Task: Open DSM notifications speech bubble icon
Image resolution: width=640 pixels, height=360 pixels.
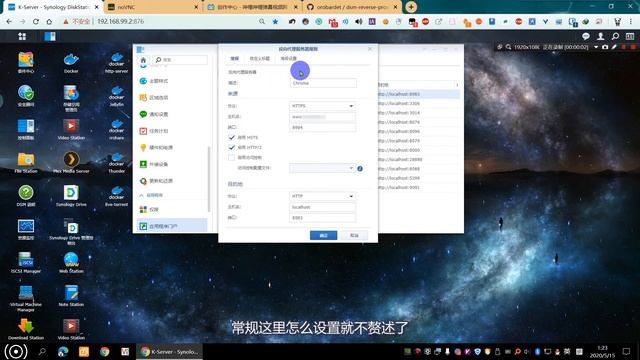Action: point(586,36)
